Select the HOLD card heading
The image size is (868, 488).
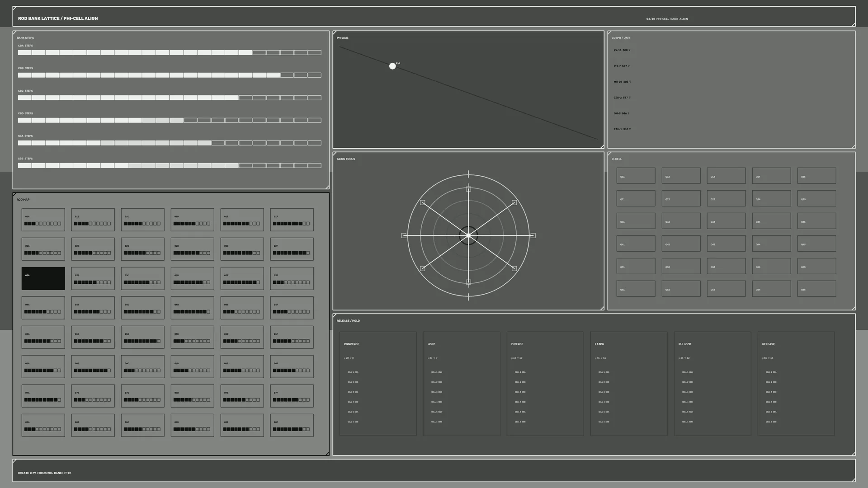(431, 344)
